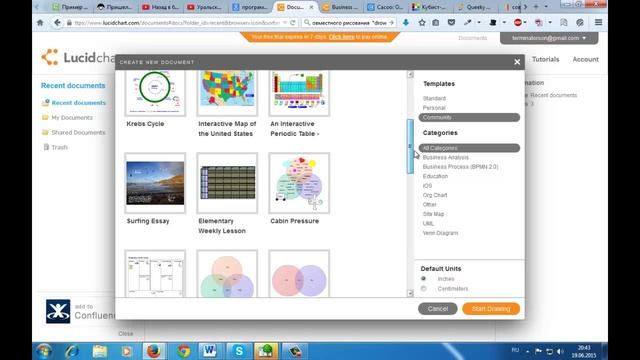Click the red round extension icon

pyautogui.click(x=518, y=23)
